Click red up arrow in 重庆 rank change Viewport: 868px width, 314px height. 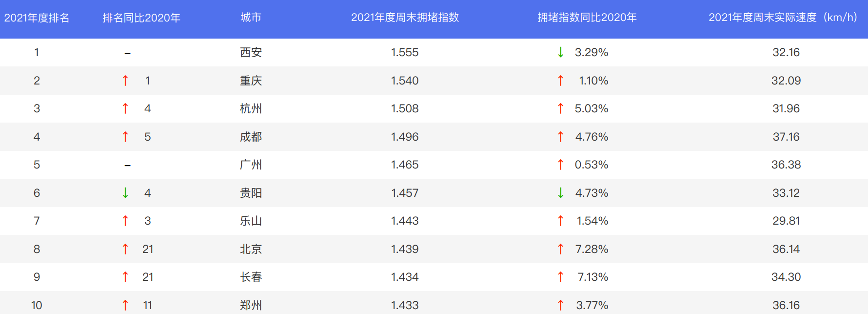(125, 81)
